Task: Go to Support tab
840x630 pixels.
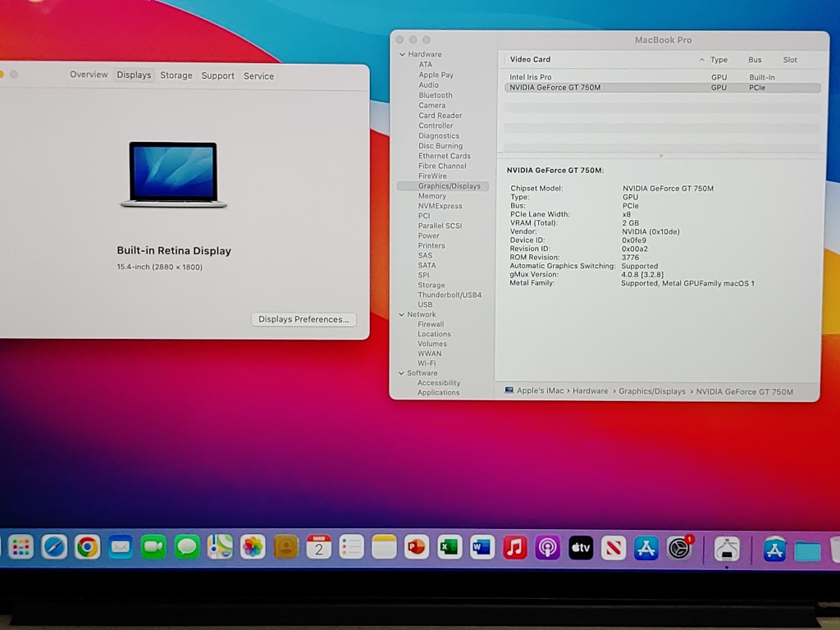Action: click(218, 76)
